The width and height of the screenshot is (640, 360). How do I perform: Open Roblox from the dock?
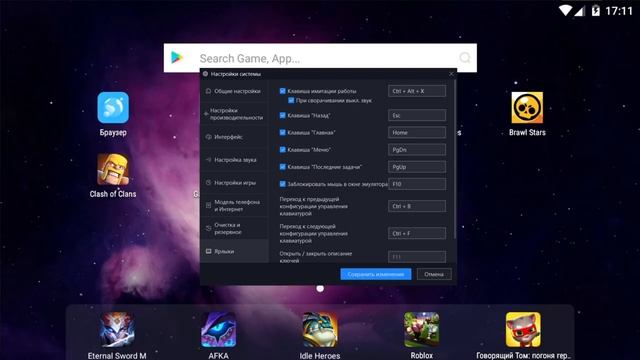point(422,330)
